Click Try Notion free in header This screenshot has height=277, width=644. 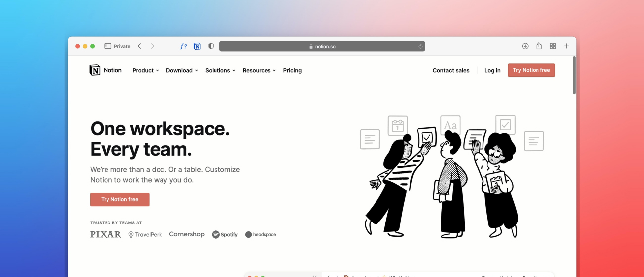coord(532,70)
